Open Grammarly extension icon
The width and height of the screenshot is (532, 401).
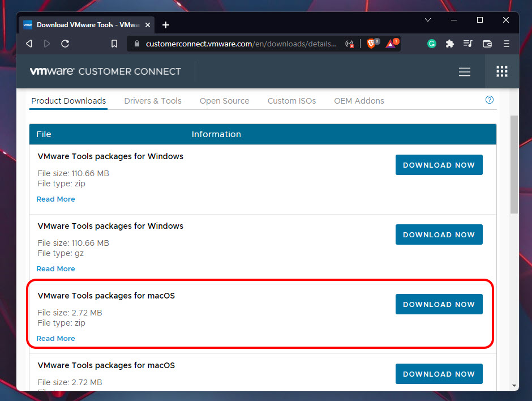[x=432, y=44]
